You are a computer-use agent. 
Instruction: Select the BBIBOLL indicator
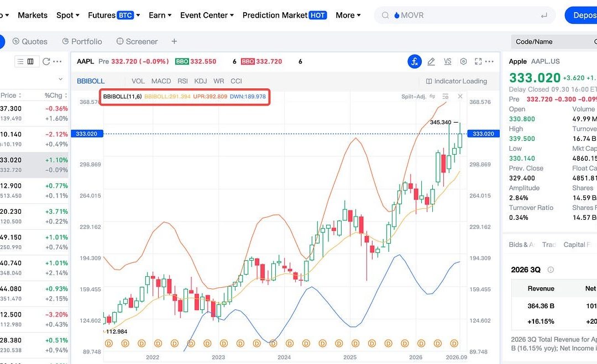(91, 81)
